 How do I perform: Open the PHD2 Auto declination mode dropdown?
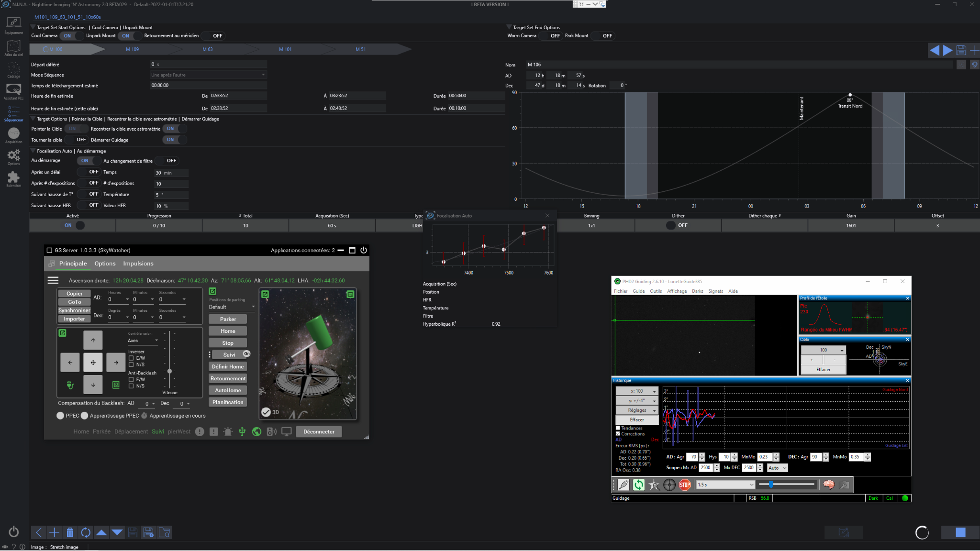tap(778, 468)
